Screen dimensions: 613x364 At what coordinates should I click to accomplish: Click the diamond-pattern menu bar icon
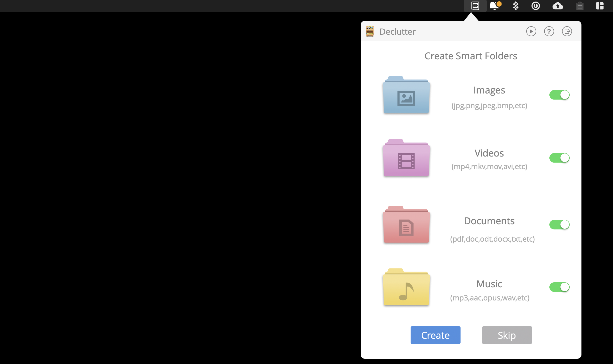(516, 6)
